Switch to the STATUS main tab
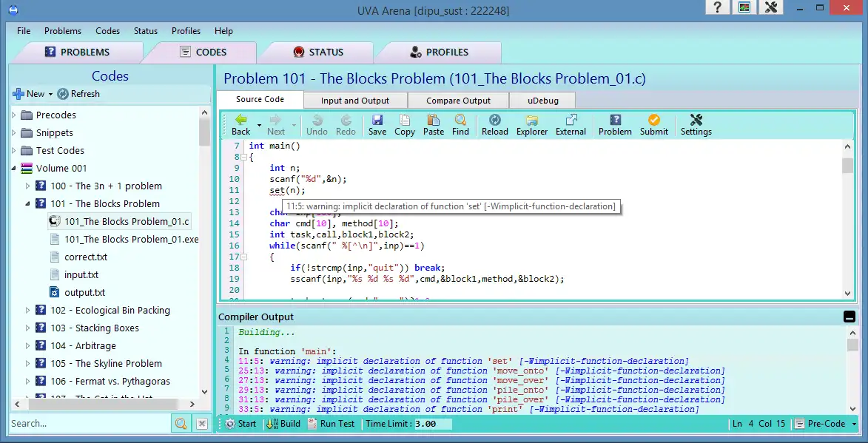The width and height of the screenshot is (868, 443). point(317,52)
